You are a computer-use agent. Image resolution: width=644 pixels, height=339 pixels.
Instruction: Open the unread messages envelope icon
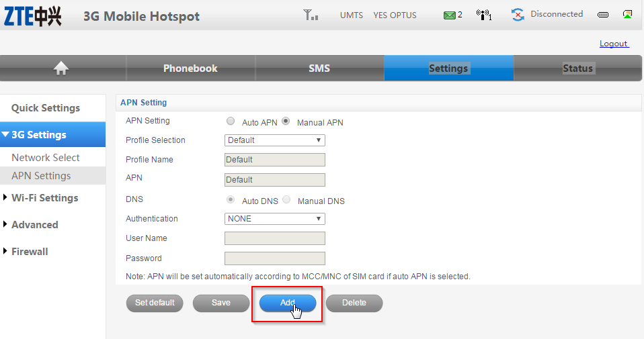(450, 15)
